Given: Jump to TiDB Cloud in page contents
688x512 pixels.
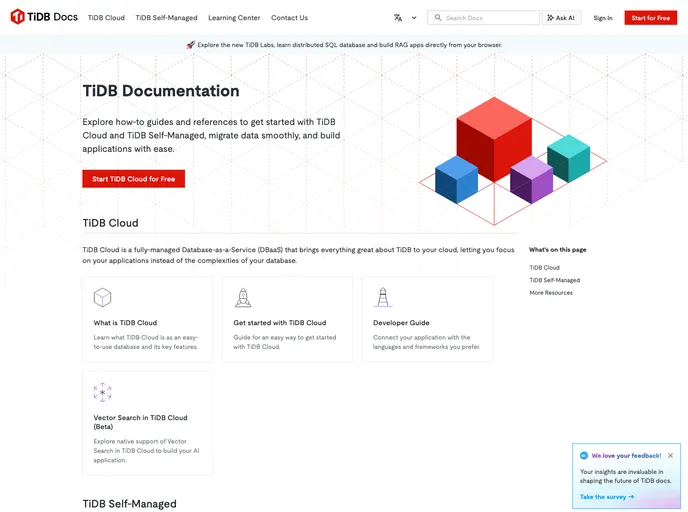Looking at the screenshot, I should tap(544, 267).
